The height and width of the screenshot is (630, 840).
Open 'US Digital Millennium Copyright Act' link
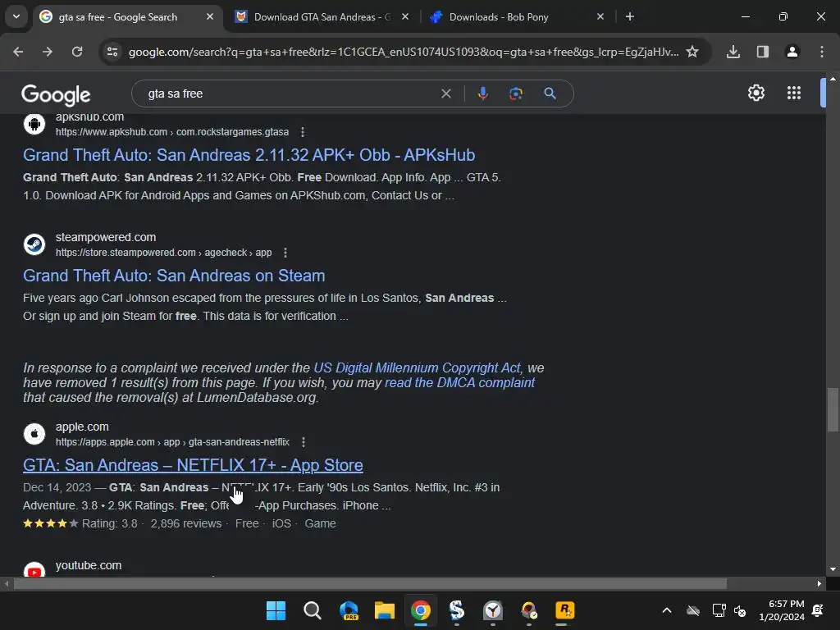click(x=417, y=368)
